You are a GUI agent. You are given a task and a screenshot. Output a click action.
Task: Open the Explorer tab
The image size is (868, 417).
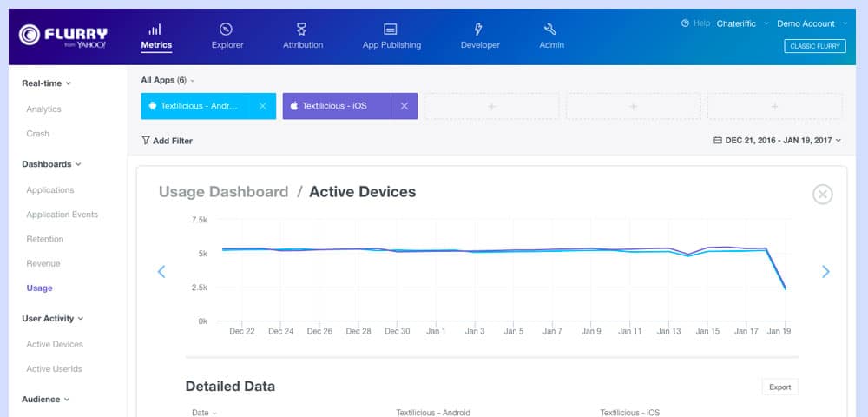click(x=227, y=37)
